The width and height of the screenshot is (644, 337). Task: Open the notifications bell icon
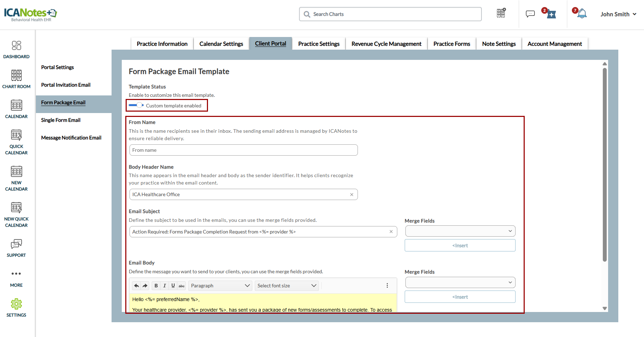pyautogui.click(x=582, y=14)
